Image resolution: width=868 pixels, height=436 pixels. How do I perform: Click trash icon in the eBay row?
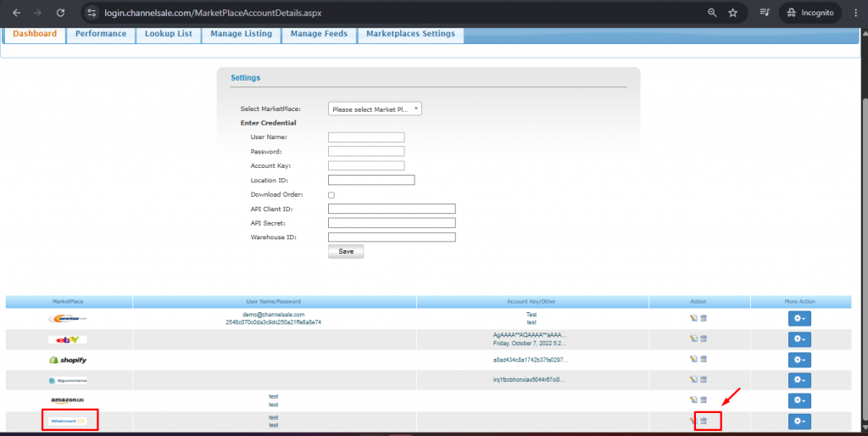coord(704,338)
